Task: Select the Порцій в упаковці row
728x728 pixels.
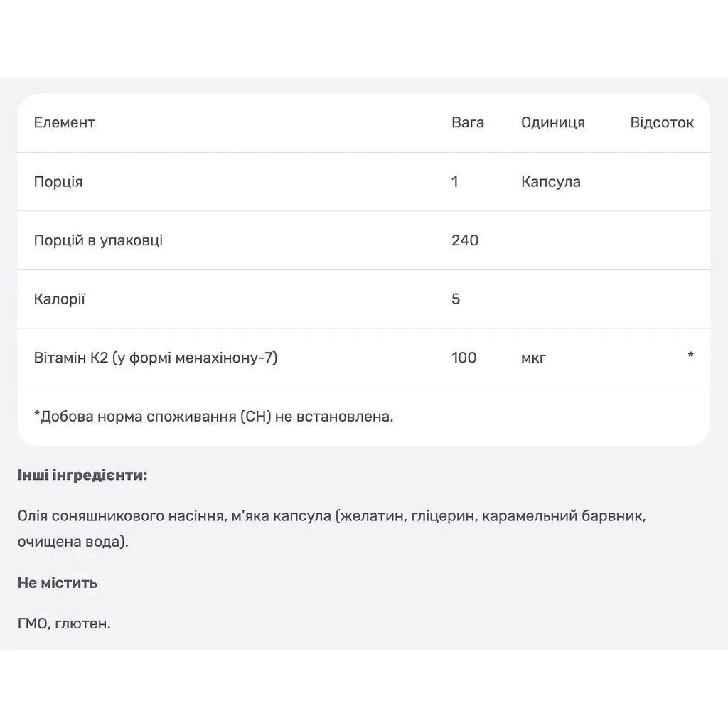Action: pos(363,240)
